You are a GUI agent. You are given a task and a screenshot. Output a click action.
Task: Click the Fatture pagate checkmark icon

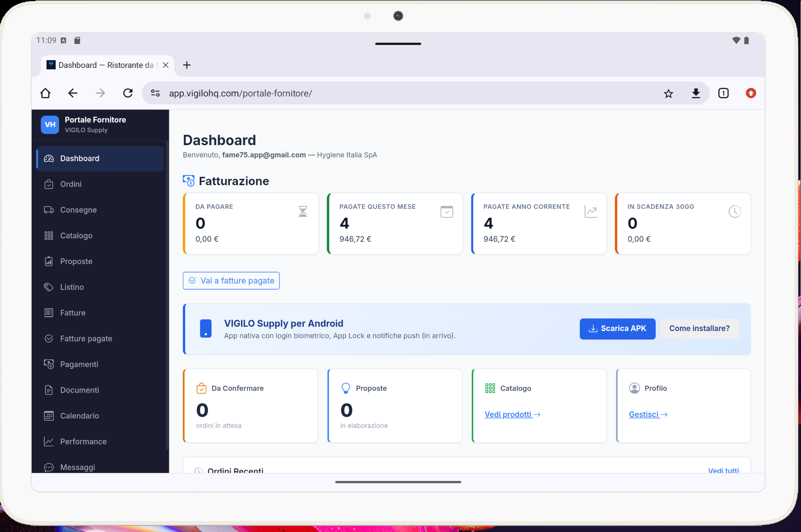coord(49,338)
